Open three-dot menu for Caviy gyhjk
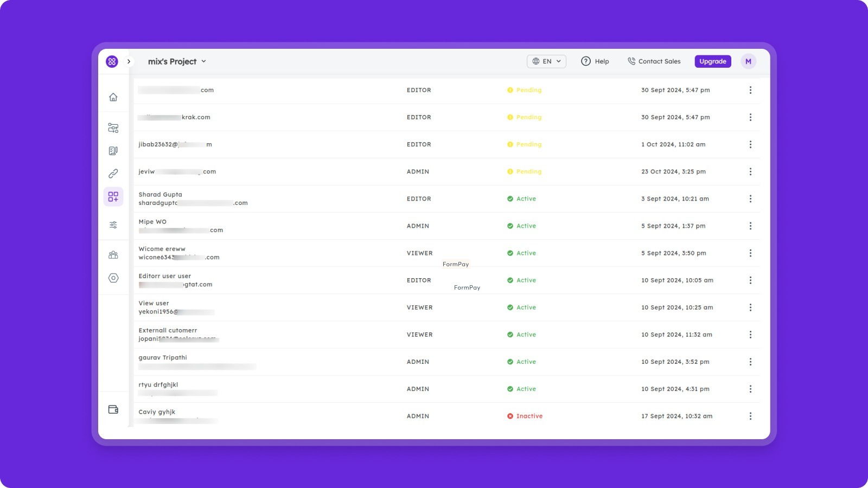 tap(750, 416)
